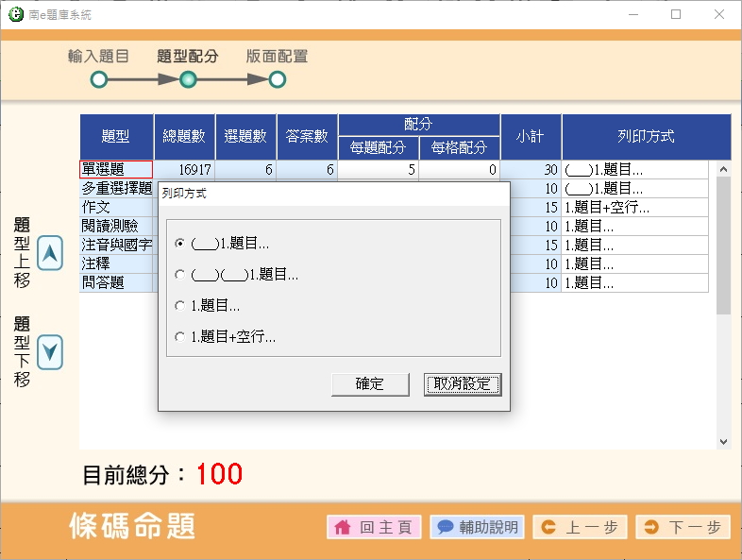This screenshot has height=560, width=742.
Task: Select the plain 1.題目... radio option
Action: pos(179,306)
